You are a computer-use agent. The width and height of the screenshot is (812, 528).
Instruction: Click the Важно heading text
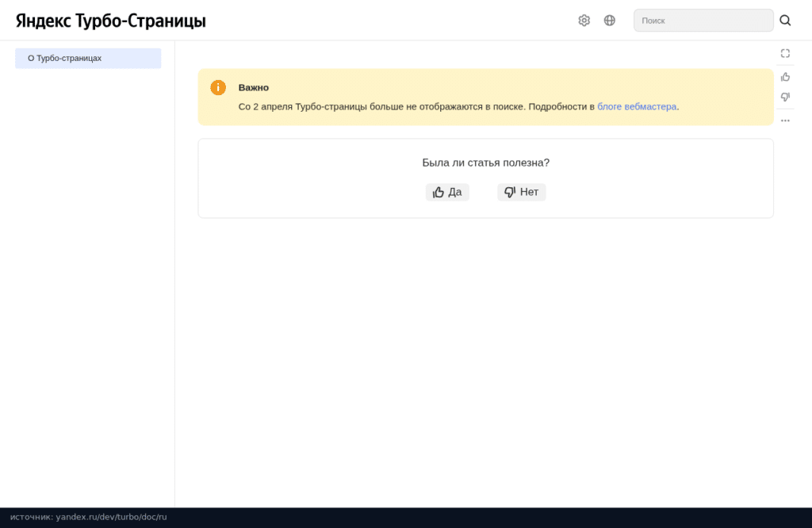(253, 87)
